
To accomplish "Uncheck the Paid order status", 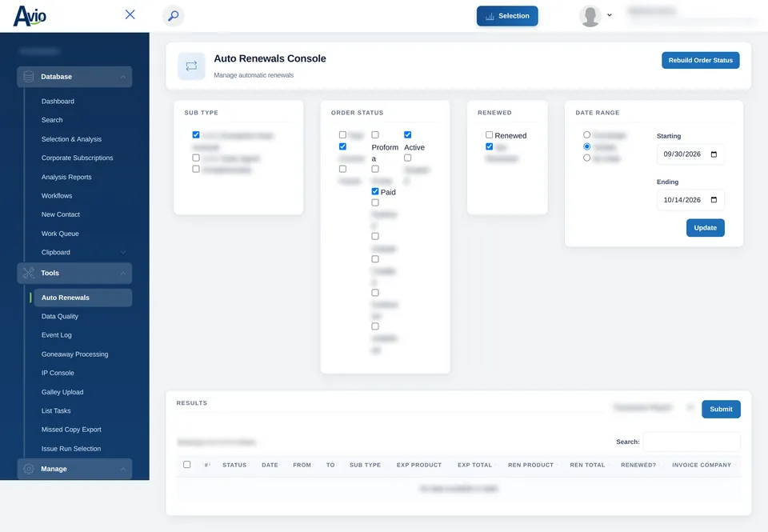I will coord(375,191).
